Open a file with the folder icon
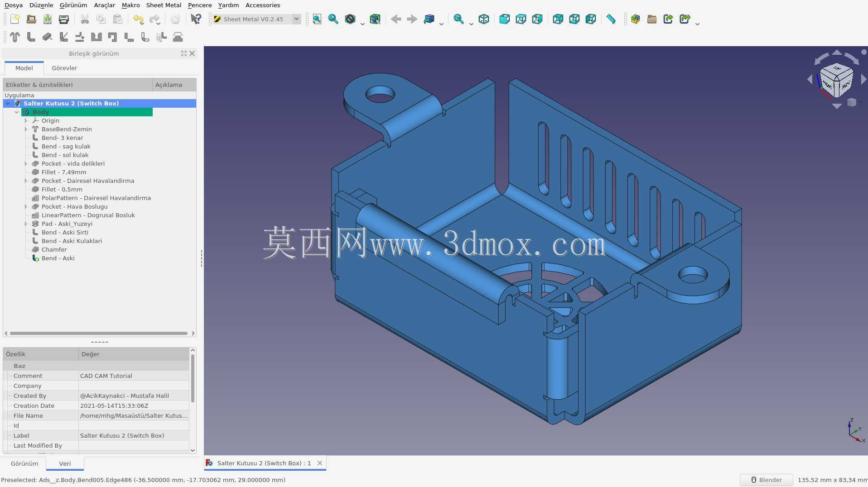868x487 pixels. coord(31,19)
